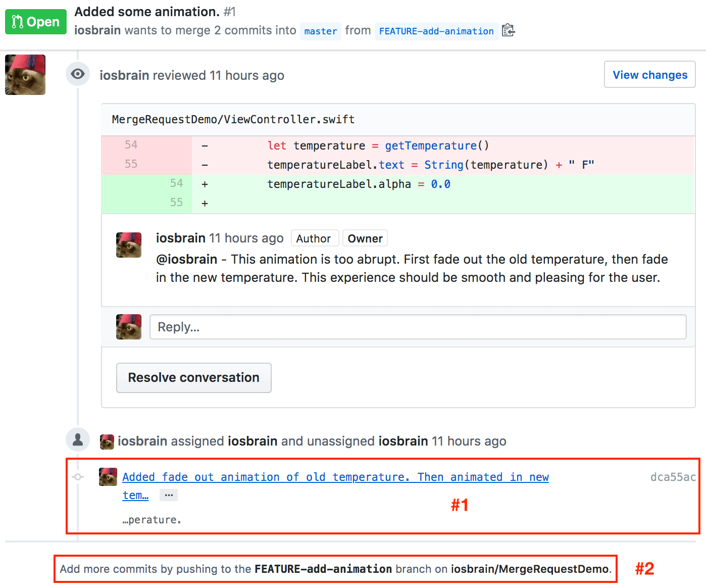Click the eye review icon in timeline
Image resolution: width=706 pixels, height=588 pixels.
coord(78,74)
